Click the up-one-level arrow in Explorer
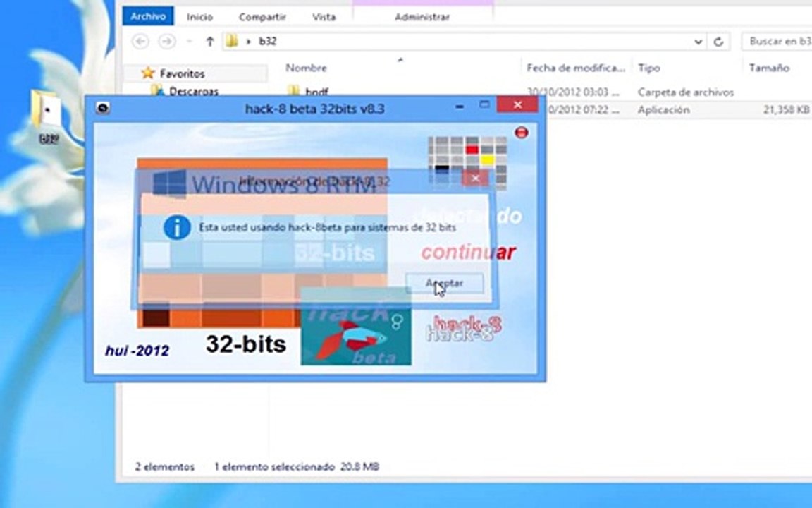Image resolution: width=812 pixels, height=508 pixels. tap(210, 42)
